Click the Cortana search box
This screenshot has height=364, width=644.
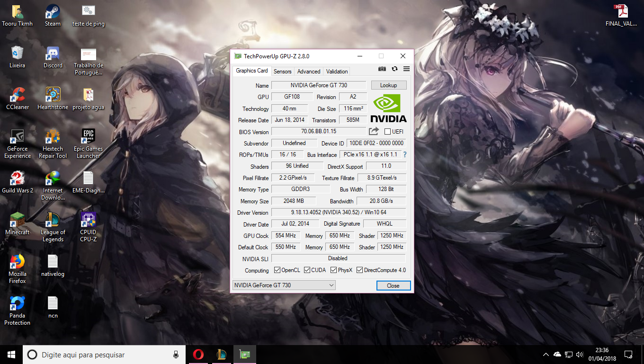pyautogui.click(x=104, y=355)
